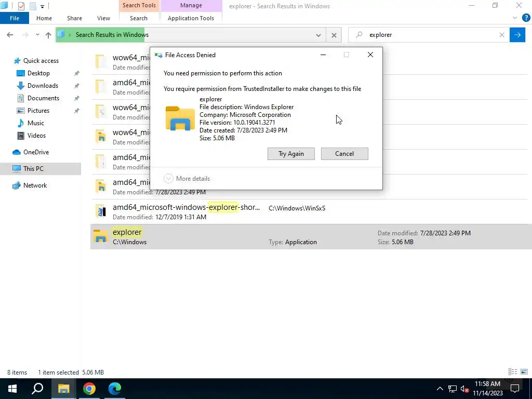This screenshot has width=532, height=399.
Task: Go back with the back arrow
Action: pyautogui.click(x=10, y=35)
